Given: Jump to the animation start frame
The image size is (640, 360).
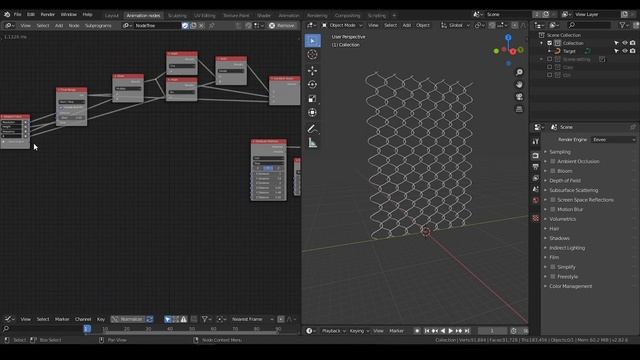Looking at the screenshot, I should [x=427, y=331].
